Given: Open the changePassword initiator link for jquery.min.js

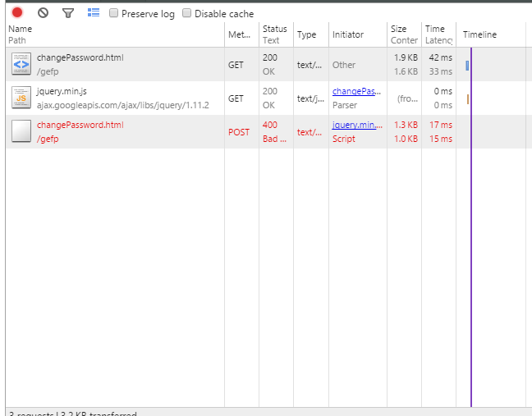Looking at the screenshot, I should pyautogui.click(x=356, y=91).
